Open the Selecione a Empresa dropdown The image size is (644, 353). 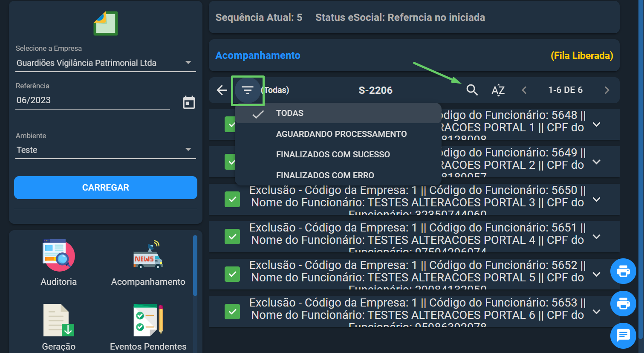click(x=106, y=63)
